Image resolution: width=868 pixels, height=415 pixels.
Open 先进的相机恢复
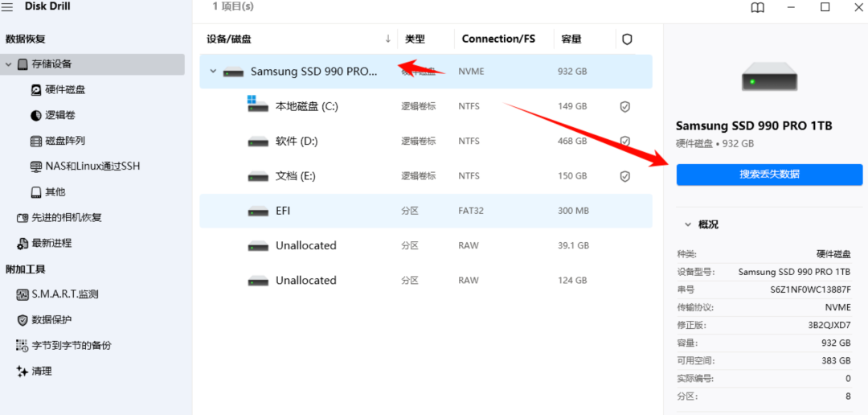(67, 218)
